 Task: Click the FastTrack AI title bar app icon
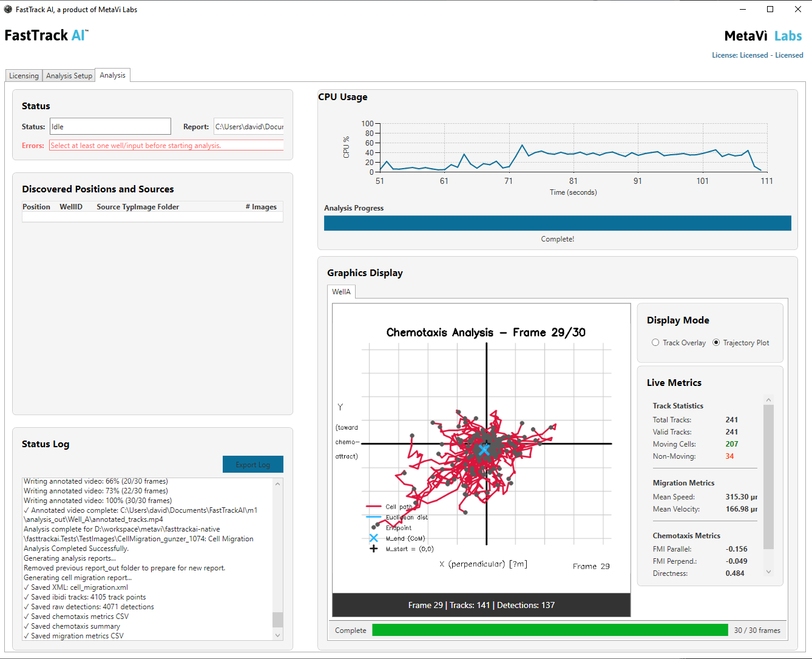(x=8, y=9)
